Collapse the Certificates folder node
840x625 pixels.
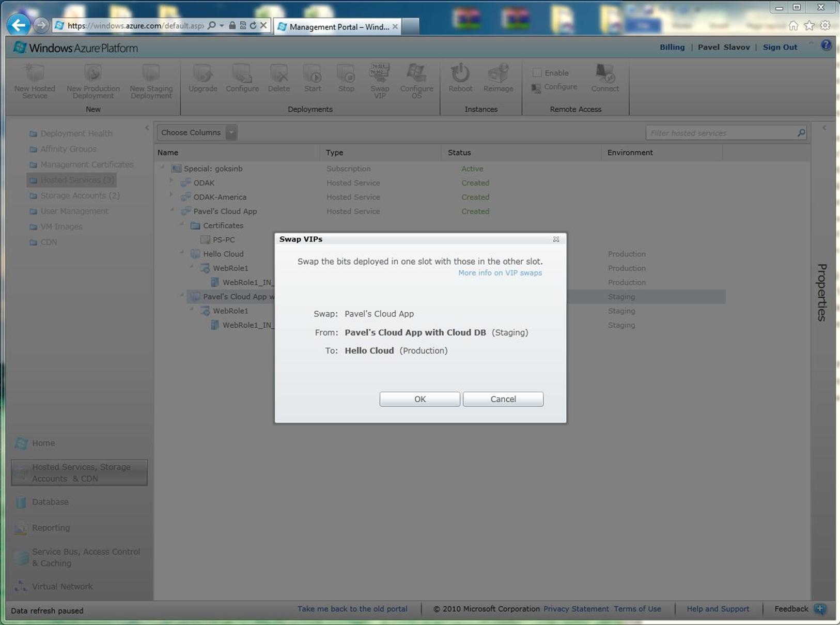pos(182,224)
